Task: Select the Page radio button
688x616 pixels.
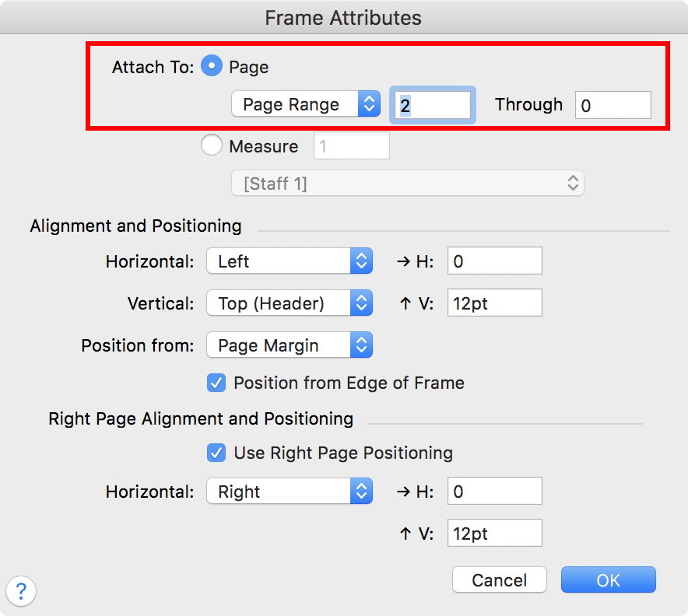Action: click(x=212, y=67)
